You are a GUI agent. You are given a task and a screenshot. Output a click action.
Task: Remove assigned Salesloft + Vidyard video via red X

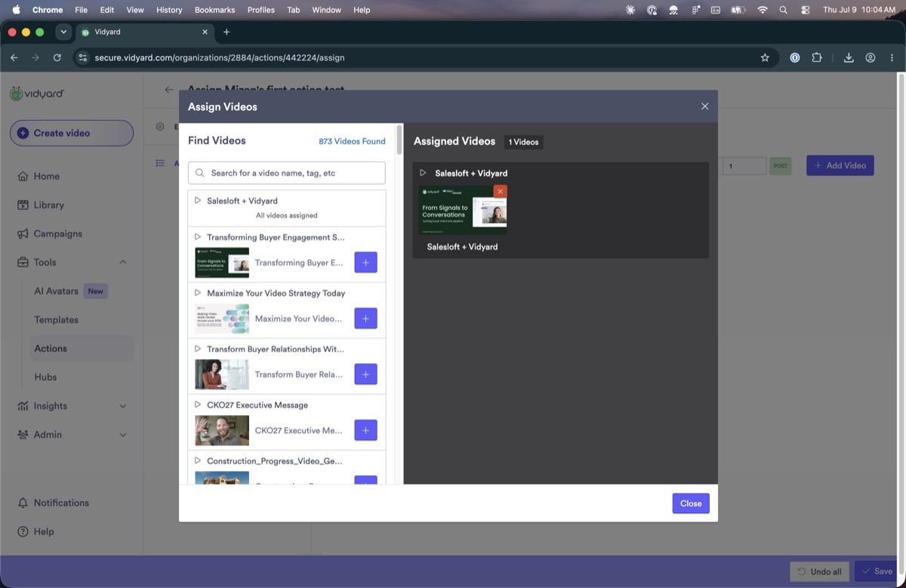(x=500, y=192)
